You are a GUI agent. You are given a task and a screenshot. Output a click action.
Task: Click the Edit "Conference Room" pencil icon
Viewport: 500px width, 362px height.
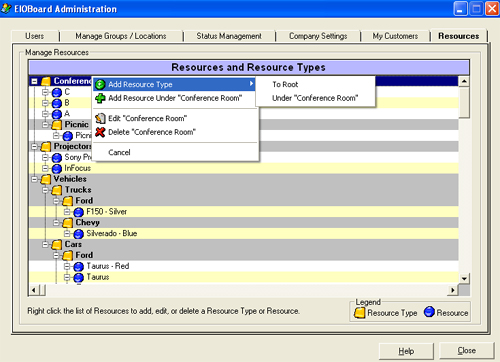(x=100, y=118)
